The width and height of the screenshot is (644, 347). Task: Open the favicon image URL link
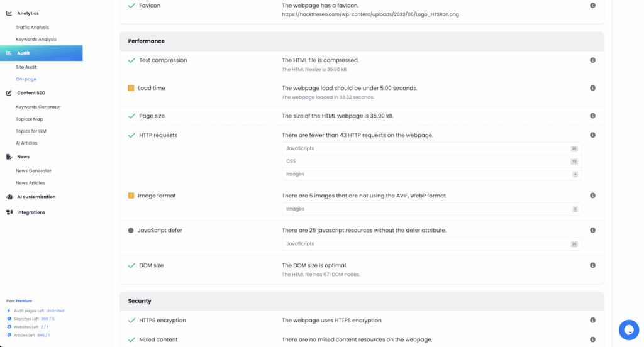tap(370, 14)
